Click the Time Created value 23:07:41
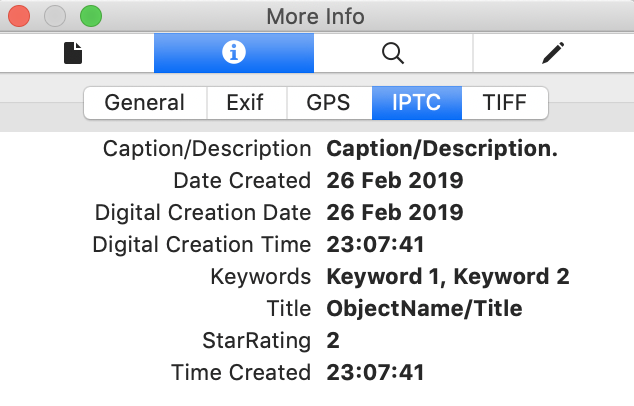 (x=376, y=373)
